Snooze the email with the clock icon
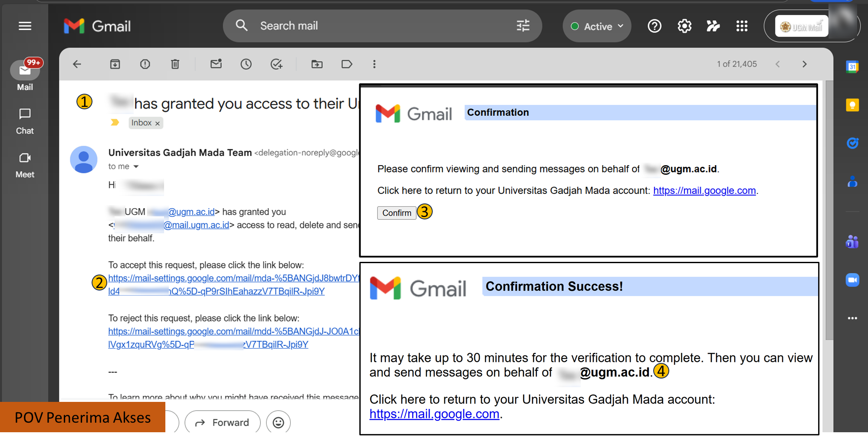Viewport: 868px width, 437px height. pyautogui.click(x=246, y=64)
